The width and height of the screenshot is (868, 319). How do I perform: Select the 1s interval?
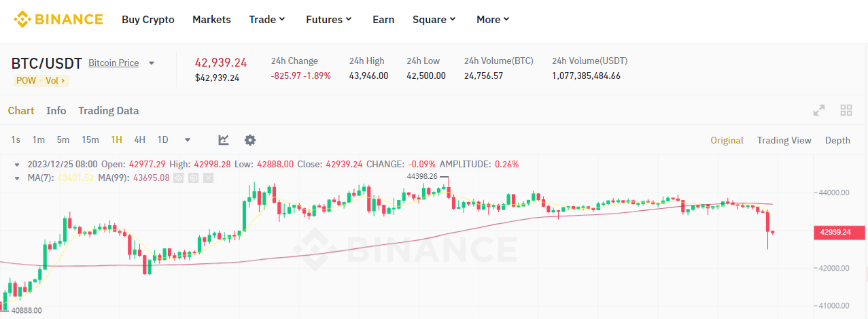click(16, 140)
